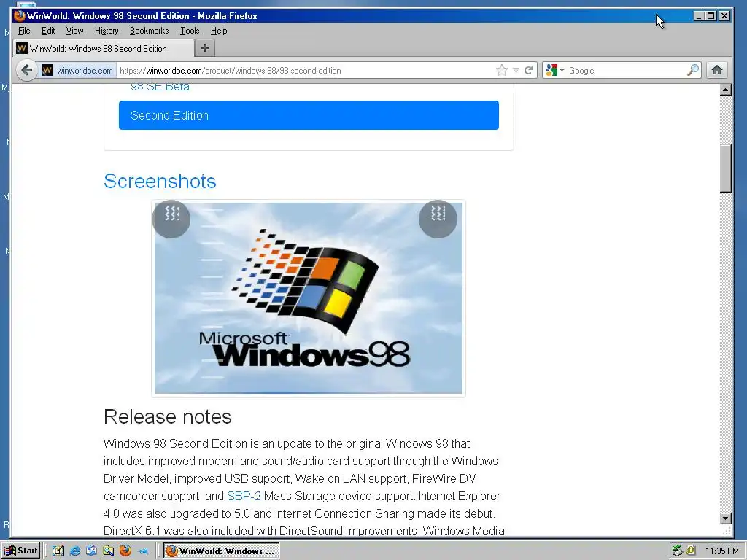Click the second system tray icon
The image size is (747, 560).
click(x=691, y=551)
